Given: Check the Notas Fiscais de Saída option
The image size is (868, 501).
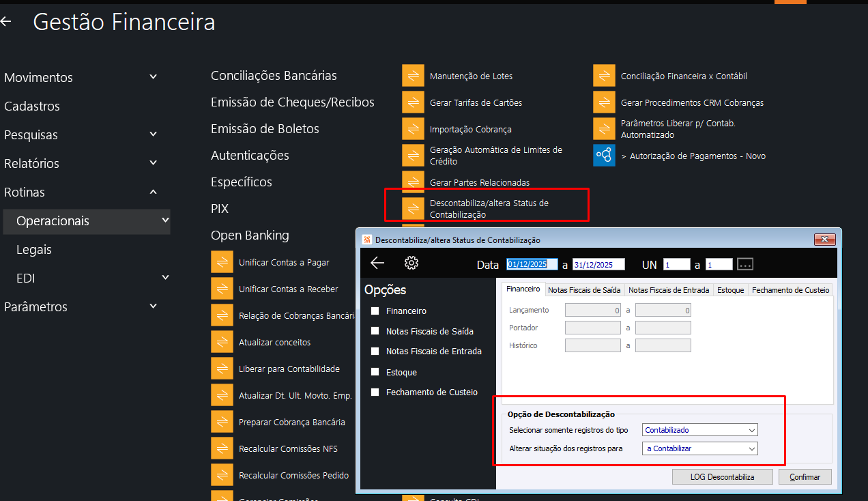Looking at the screenshot, I should [375, 331].
